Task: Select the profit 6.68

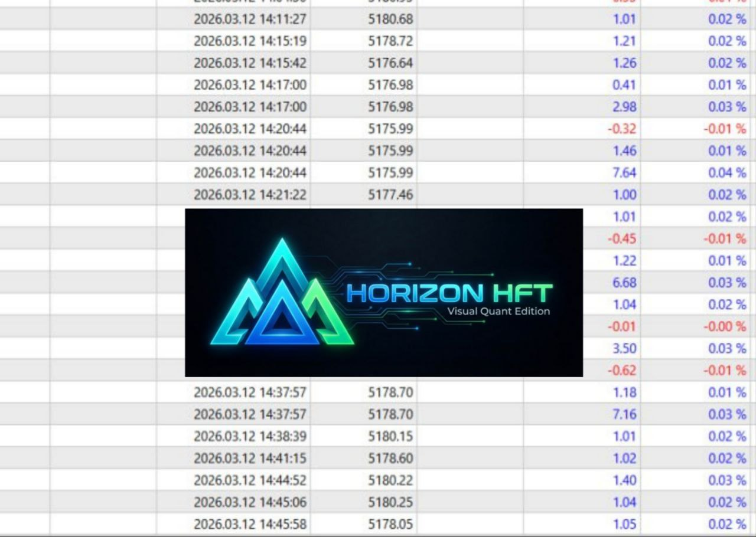Action: coord(624,282)
